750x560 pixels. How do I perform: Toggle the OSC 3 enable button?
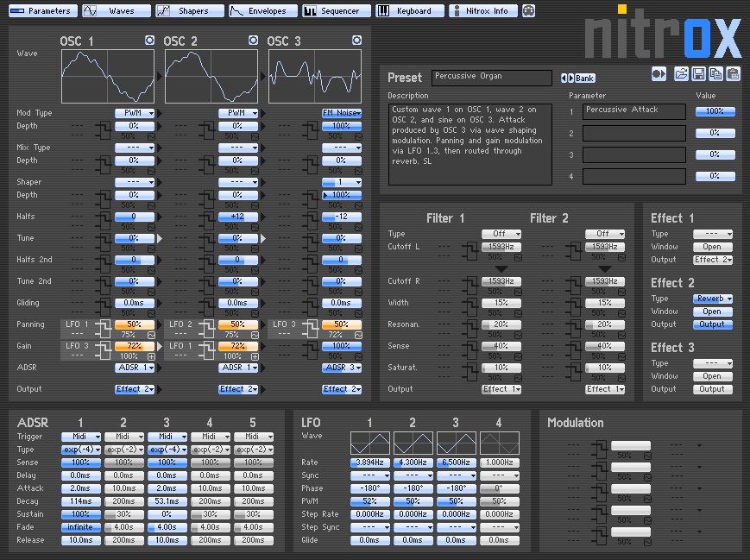(x=356, y=41)
